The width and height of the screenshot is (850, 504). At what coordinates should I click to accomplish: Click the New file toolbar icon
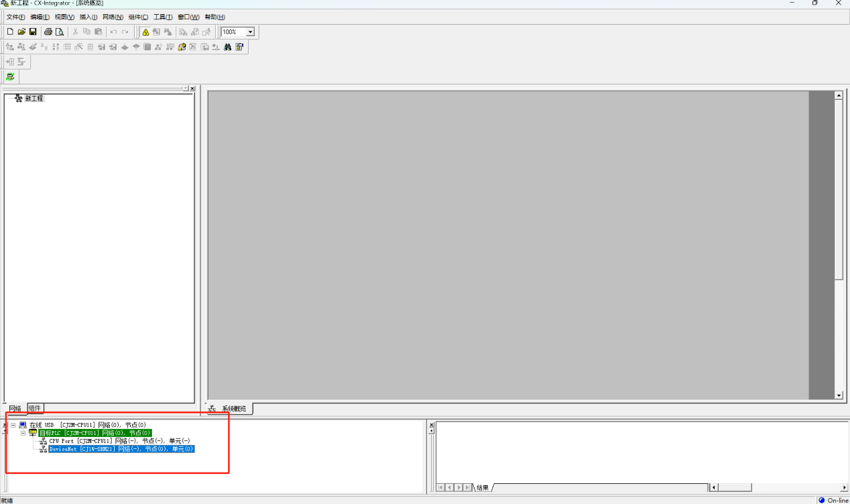[10, 31]
